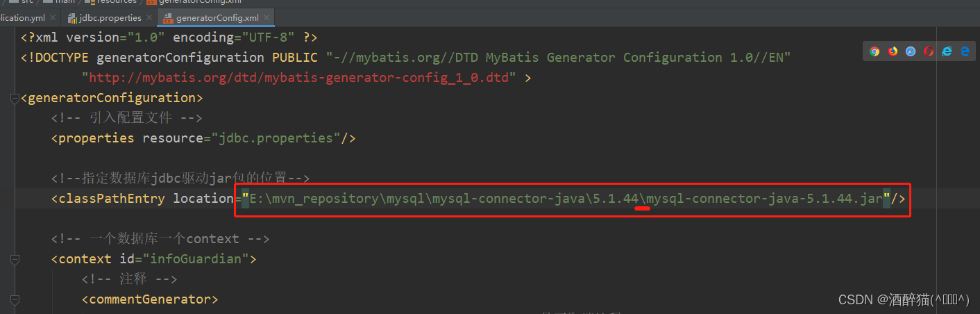Click the jdbc驱动jar包 comment line
980x314 pixels.
(180, 179)
